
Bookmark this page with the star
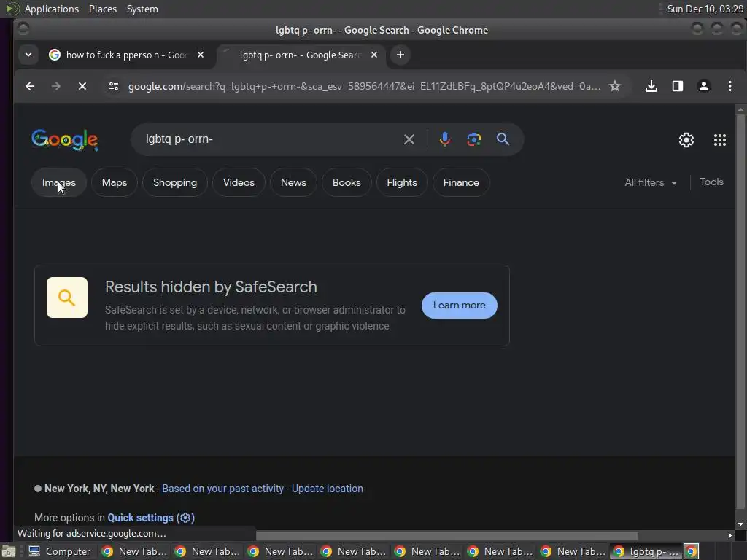[x=615, y=86]
